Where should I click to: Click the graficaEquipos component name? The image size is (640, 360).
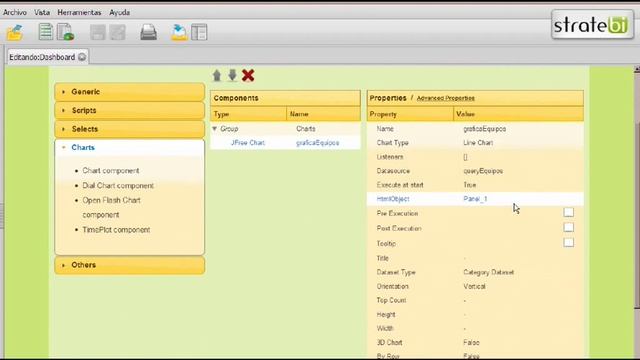pos(318,143)
